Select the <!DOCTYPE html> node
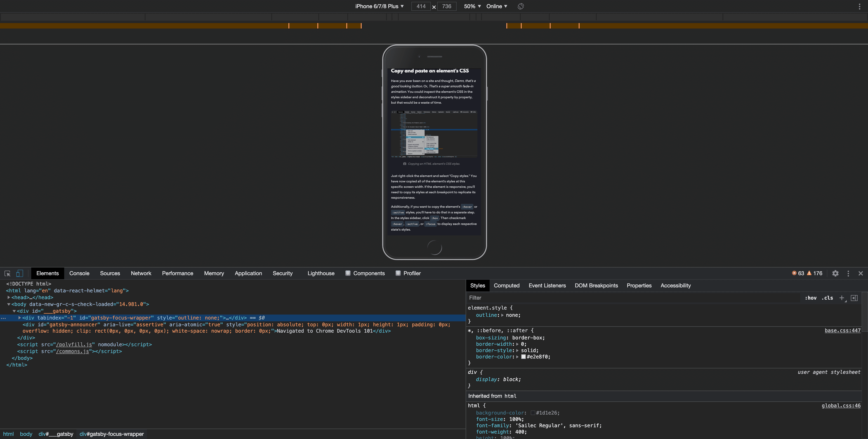Viewport: 868px width, 439px height. [29, 284]
